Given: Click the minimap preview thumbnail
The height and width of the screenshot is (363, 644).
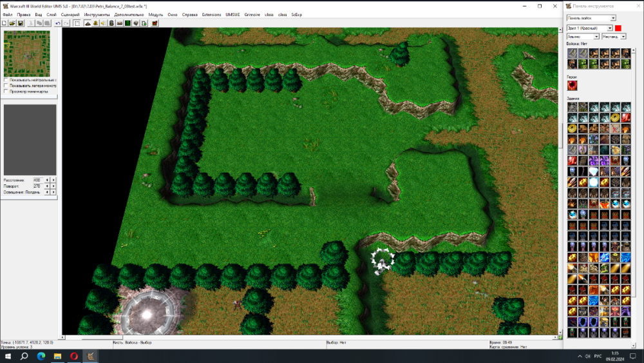Looking at the screenshot, I should pyautogui.click(x=26, y=54).
